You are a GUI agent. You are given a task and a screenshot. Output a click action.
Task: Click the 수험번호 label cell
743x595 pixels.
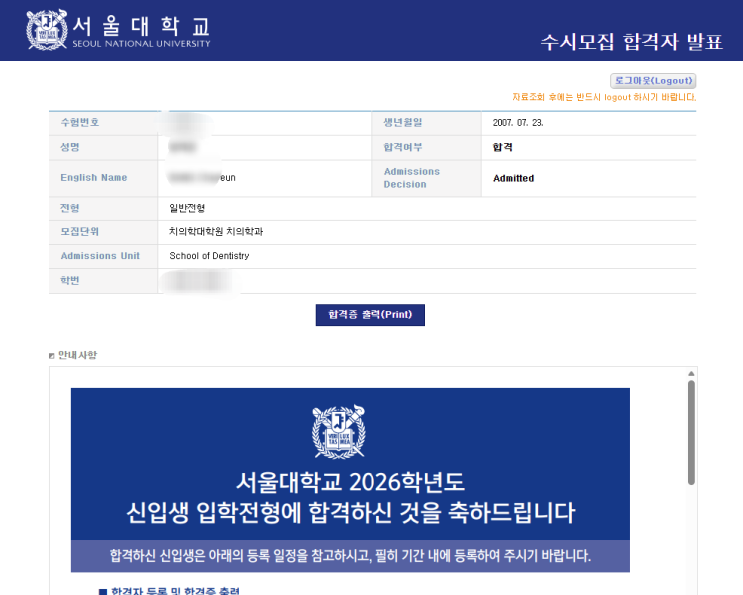[103, 123]
